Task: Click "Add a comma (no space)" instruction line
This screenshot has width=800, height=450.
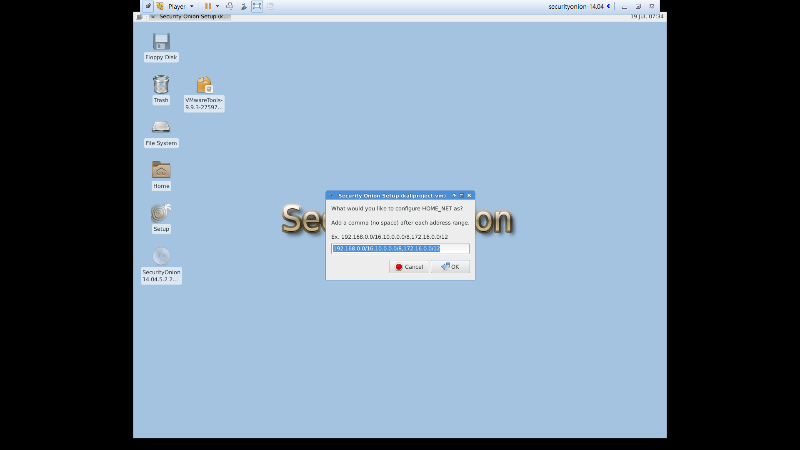Action: [x=400, y=223]
